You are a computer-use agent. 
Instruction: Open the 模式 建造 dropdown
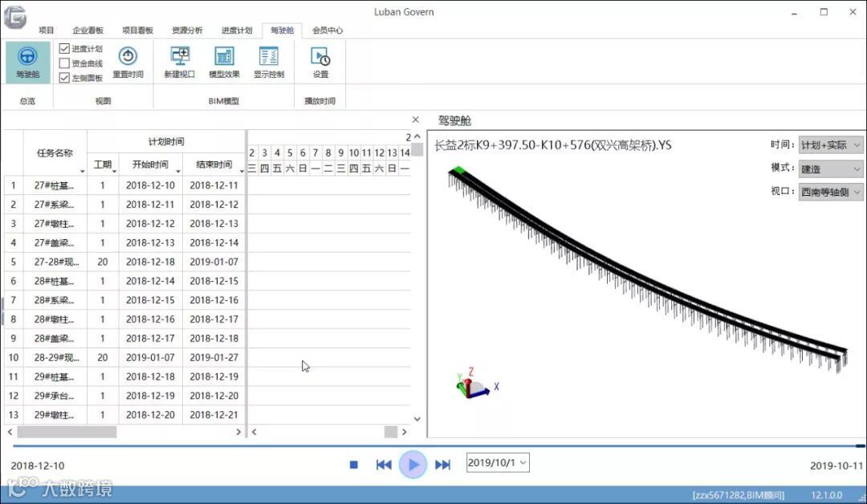point(831,169)
